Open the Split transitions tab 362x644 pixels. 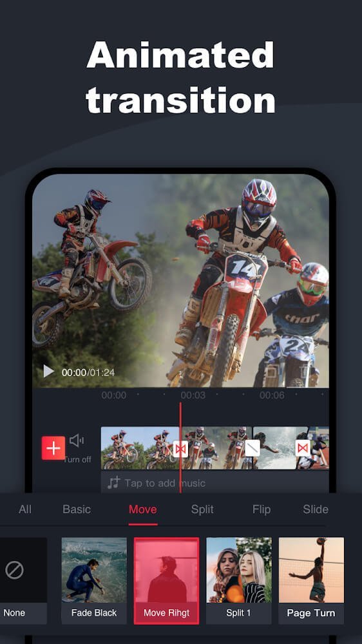[x=202, y=509]
